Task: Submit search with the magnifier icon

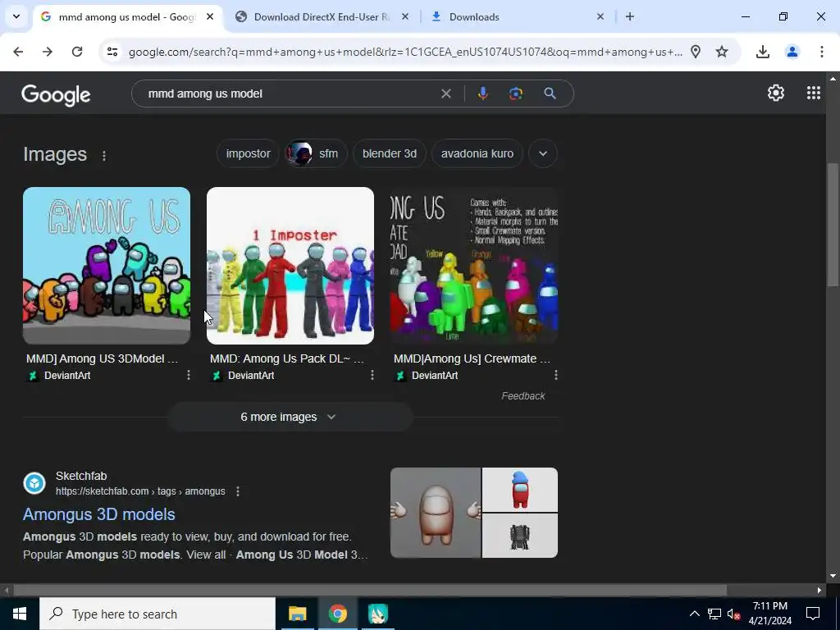Action: pyautogui.click(x=550, y=94)
